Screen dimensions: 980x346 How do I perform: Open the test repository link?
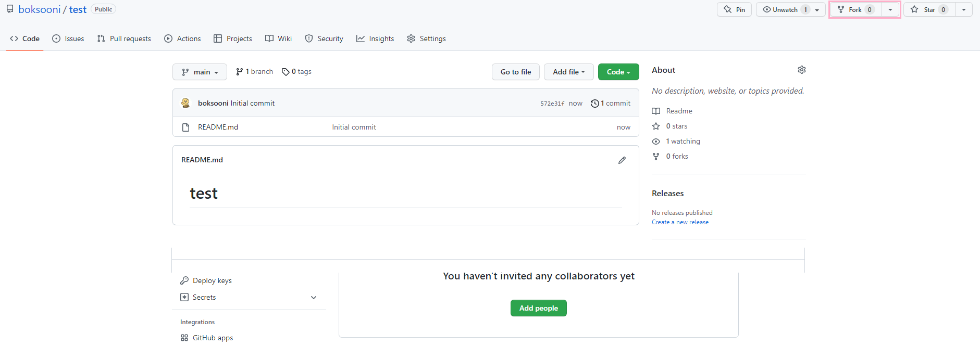click(78, 9)
